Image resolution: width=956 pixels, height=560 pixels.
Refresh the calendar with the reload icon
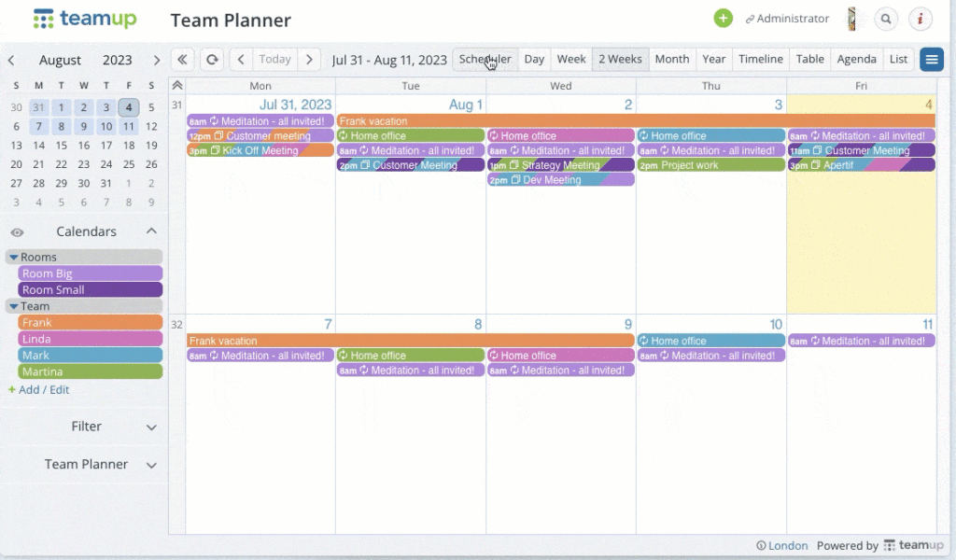point(213,60)
